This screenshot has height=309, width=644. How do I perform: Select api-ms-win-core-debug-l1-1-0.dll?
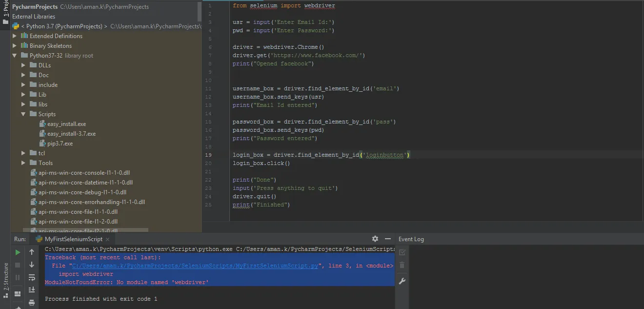pyautogui.click(x=82, y=192)
